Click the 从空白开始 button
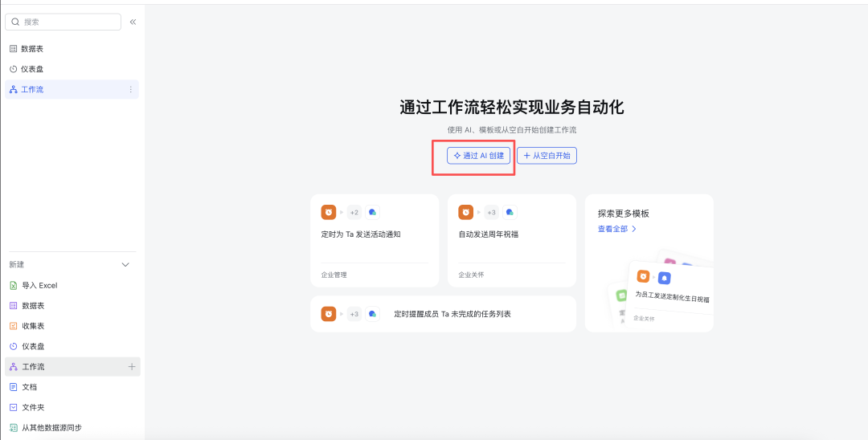Viewport: 868px width, 440px height. (547, 156)
